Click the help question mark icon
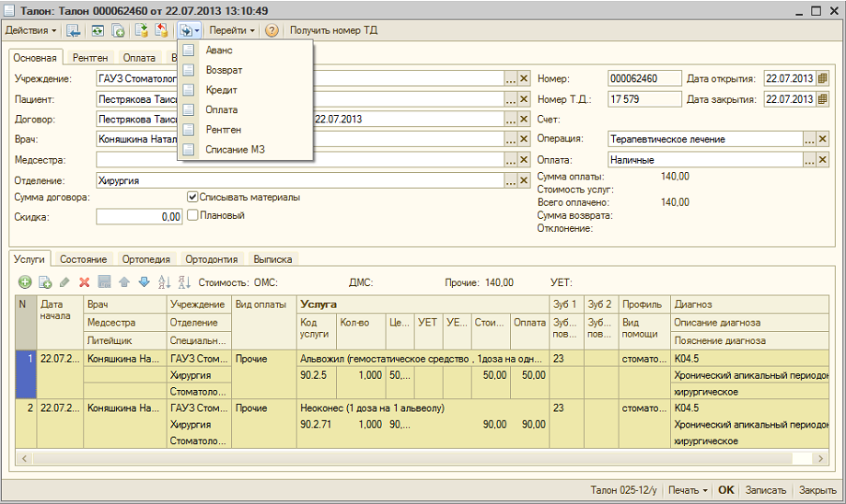The height and width of the screenshot is (504, 846). pos(272,30)
